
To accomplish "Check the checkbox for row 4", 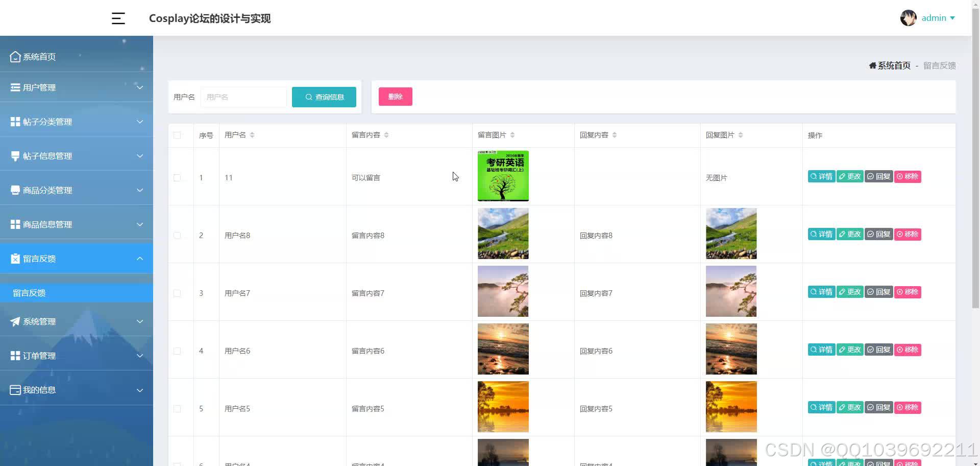I will tap(177, 351).
